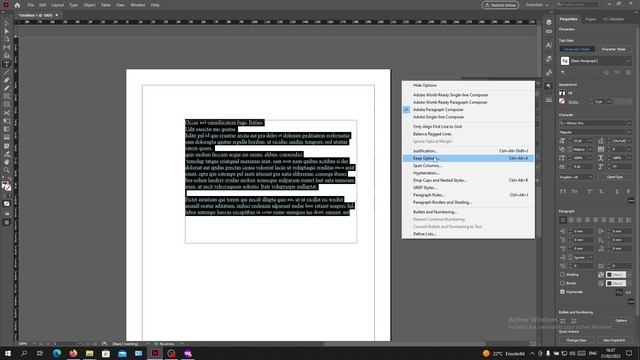The height and width of the screenshot is (360, 640).
Task: Click the left align paragraph icon
Action: tap(563, 220)
